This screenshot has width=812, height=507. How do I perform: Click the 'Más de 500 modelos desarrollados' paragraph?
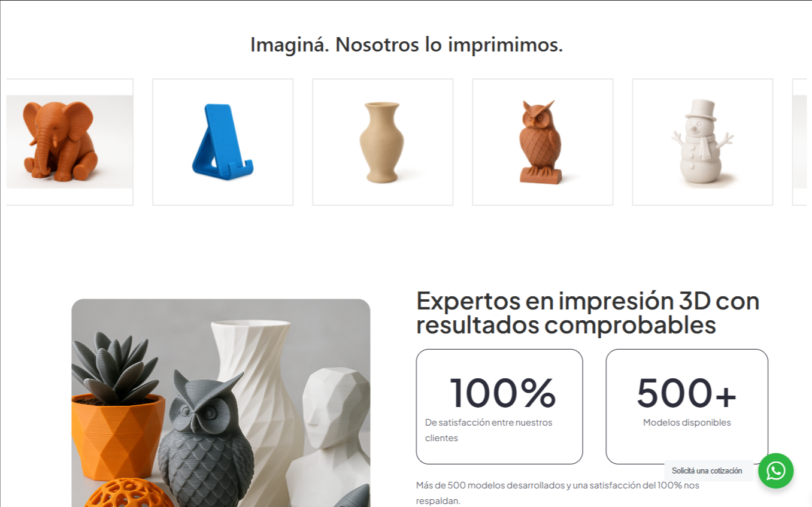558,493
